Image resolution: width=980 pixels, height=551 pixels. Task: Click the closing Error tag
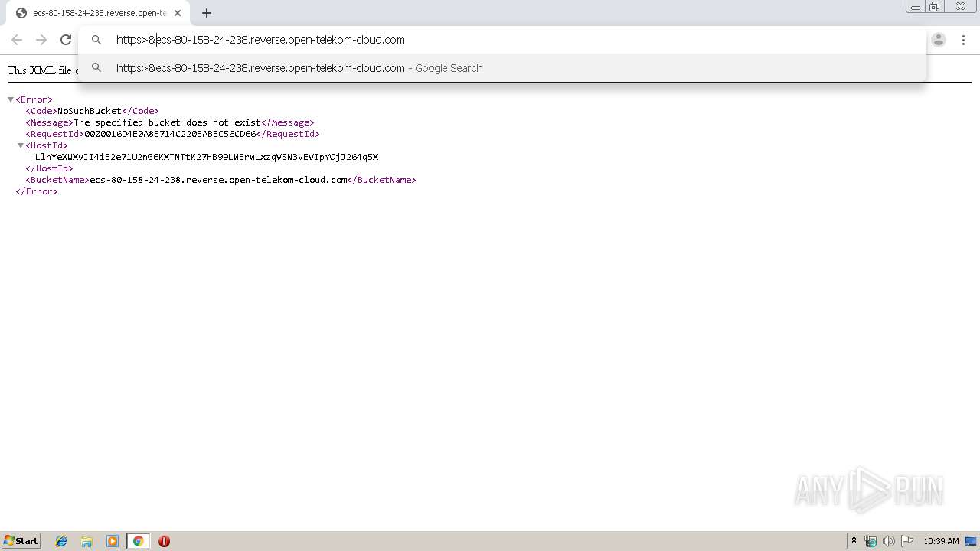point(37,191)
